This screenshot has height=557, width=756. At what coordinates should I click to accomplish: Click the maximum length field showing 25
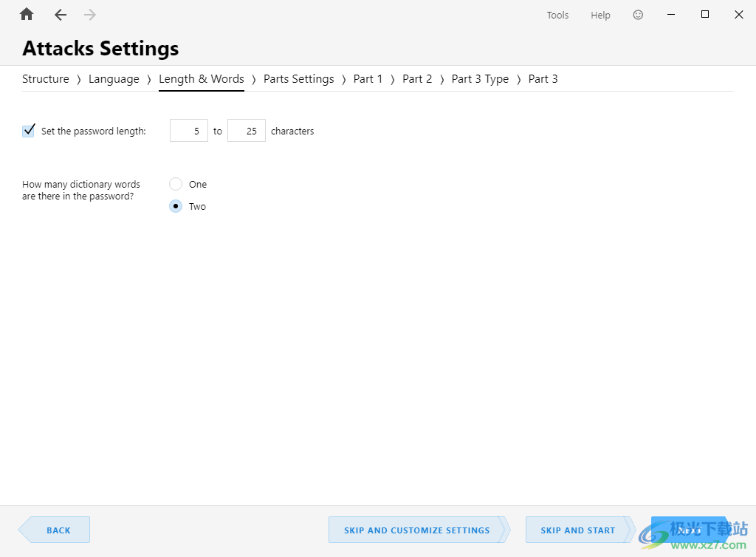[x=247, y=131]
